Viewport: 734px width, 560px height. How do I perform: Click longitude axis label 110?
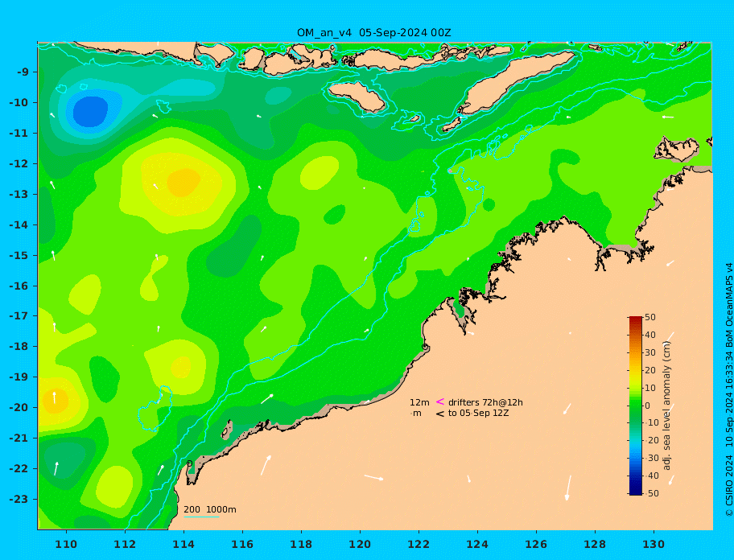click(66, 544)
